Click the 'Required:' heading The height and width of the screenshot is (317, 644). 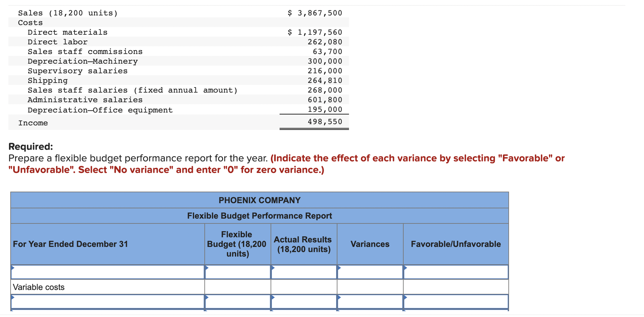(31, 147)
